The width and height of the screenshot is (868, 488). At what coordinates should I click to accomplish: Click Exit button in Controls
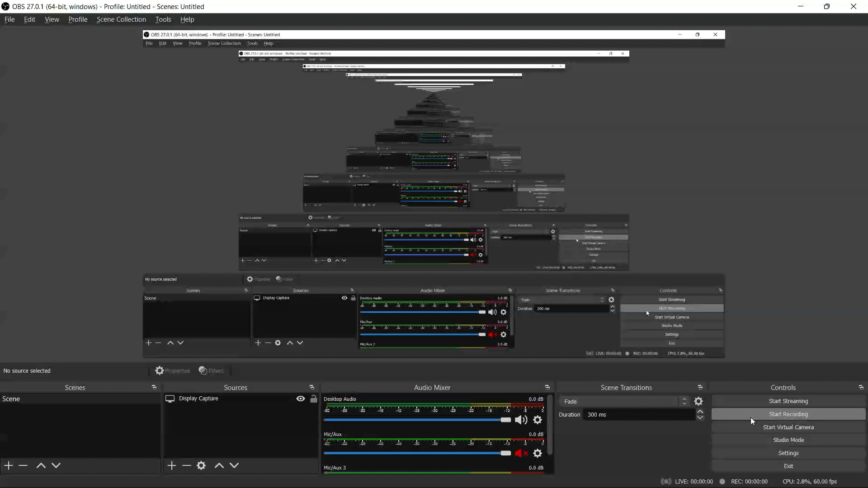(x=788, y=466)
